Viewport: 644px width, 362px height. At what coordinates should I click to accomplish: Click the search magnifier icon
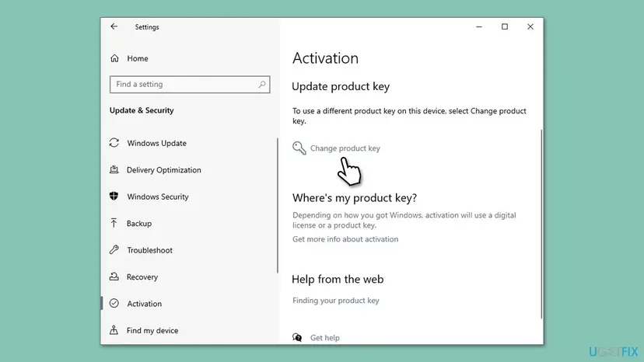pyautogui.click(x=261, y=84)
